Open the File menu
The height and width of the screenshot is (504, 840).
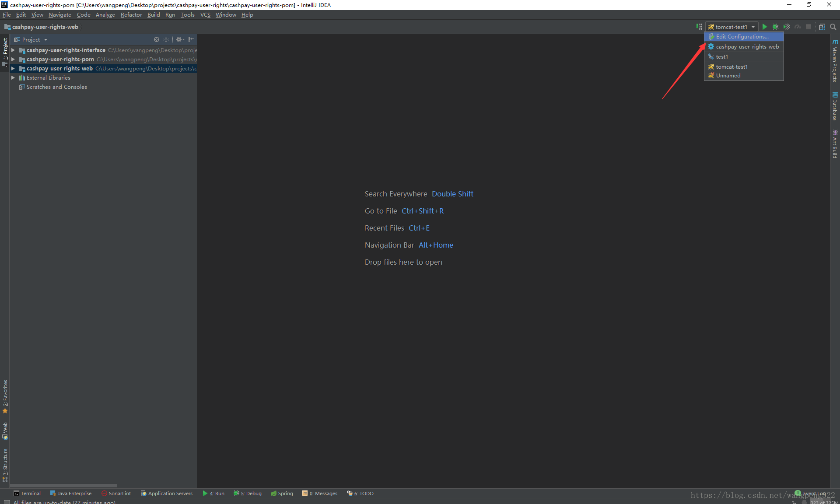pyautogui.click(x=7, y=15)
